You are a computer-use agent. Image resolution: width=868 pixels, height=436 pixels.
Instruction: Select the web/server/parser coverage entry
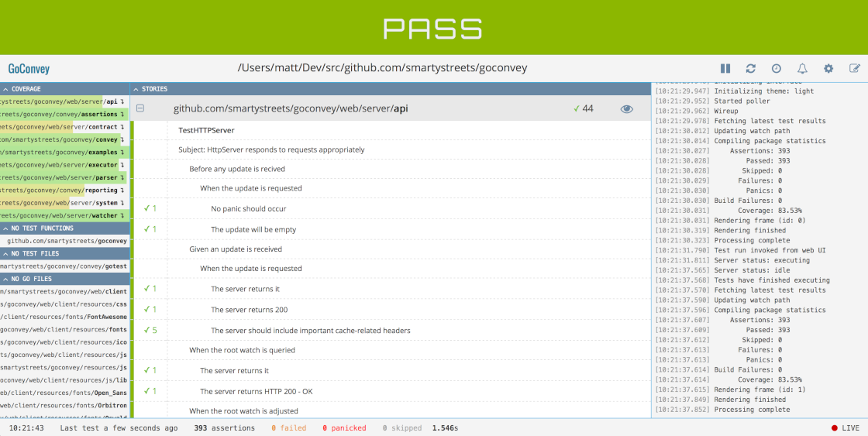click(59, 177)
